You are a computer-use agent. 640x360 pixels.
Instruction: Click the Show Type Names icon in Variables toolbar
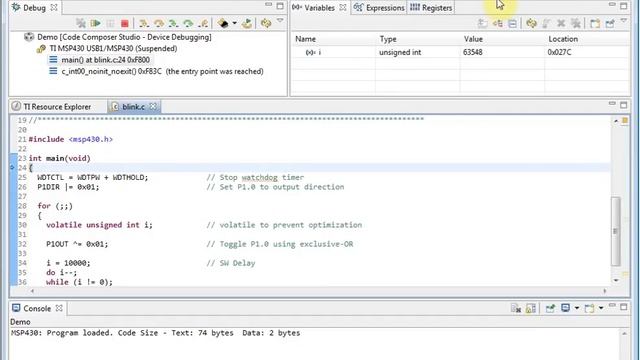pos(483,23)
